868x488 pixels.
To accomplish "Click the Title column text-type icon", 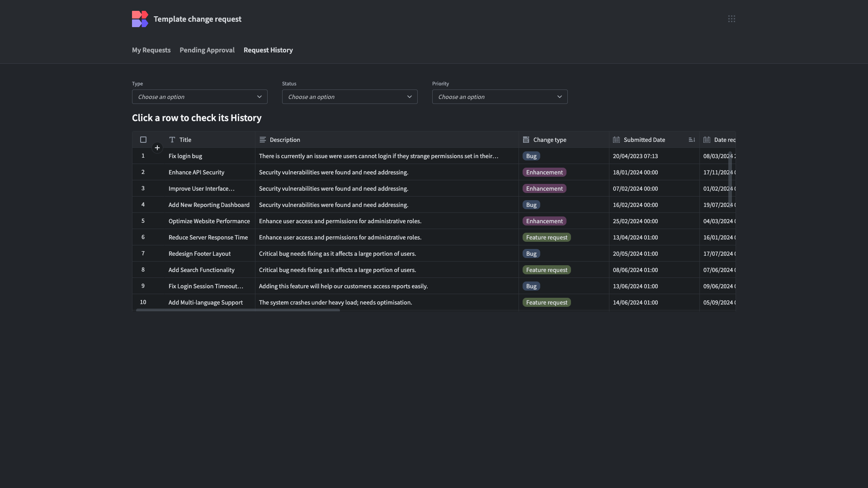I will coord(172,140).
